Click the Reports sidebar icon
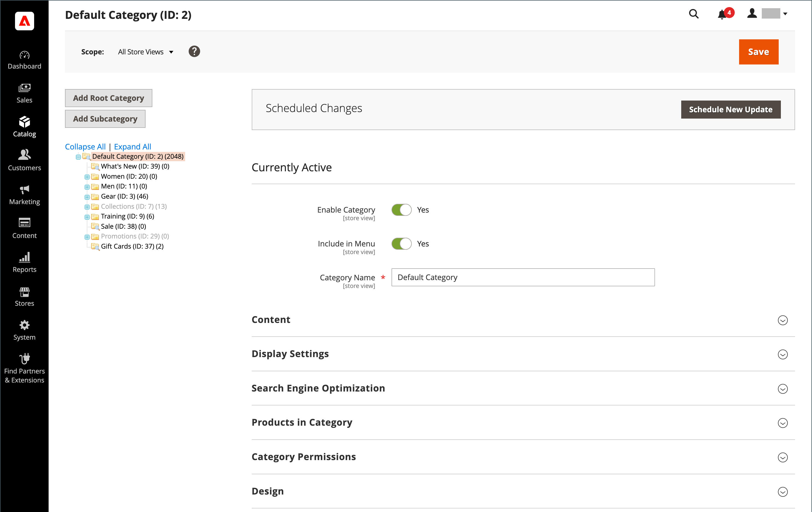Screen dimensions: 812x512 click(x=24, y=264)
